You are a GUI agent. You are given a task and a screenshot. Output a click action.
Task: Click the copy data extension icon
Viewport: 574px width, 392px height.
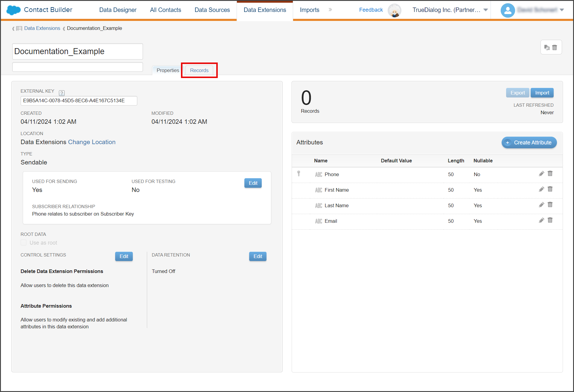(547, 48)
